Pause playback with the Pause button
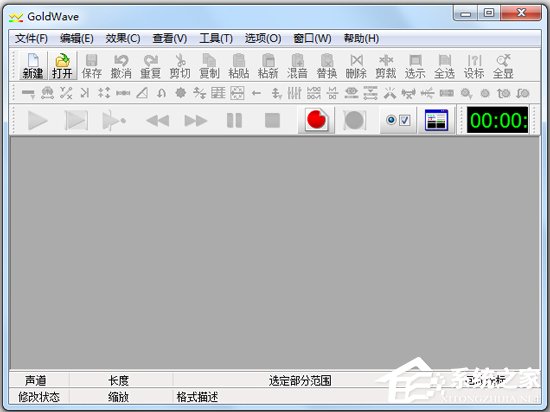 [x=234, y=120]
